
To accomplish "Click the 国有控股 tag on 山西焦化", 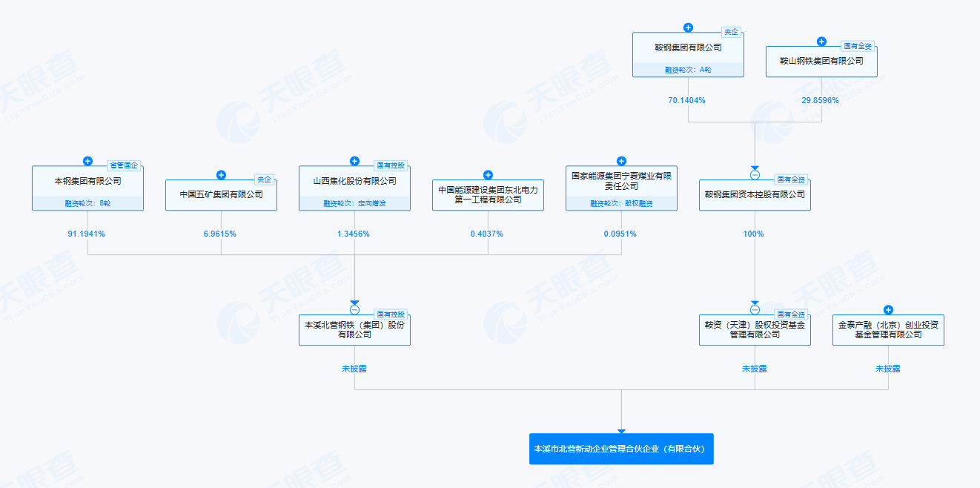I will pyautogui.click(x=391, y=165).
